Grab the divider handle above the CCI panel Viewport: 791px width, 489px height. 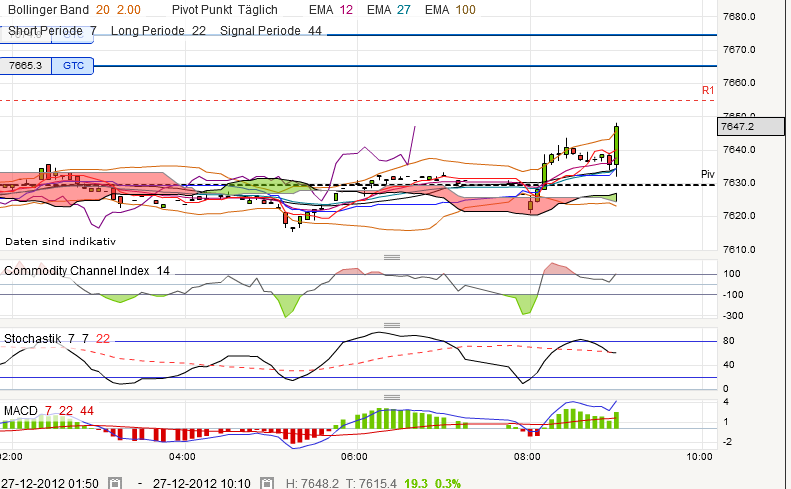[392, 257]
